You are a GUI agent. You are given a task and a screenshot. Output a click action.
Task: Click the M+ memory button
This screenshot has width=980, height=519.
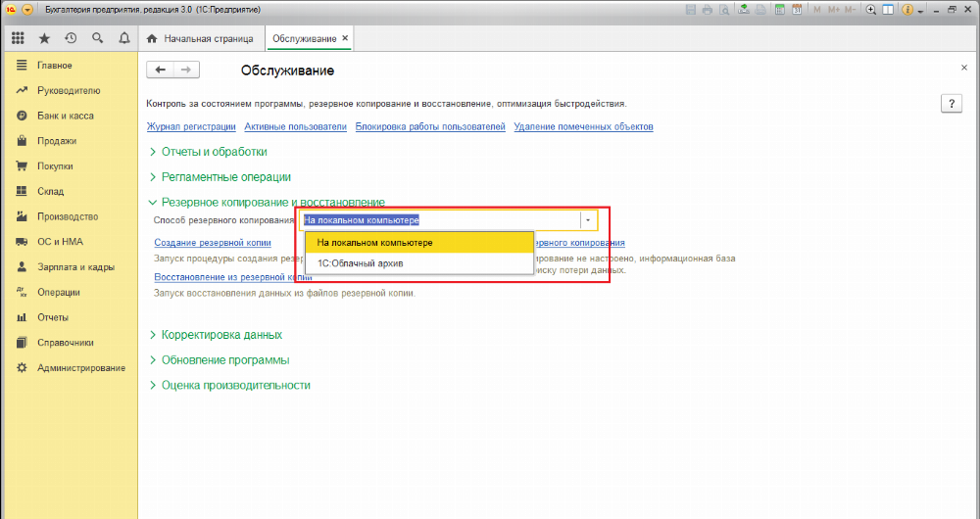coord(834,10)
